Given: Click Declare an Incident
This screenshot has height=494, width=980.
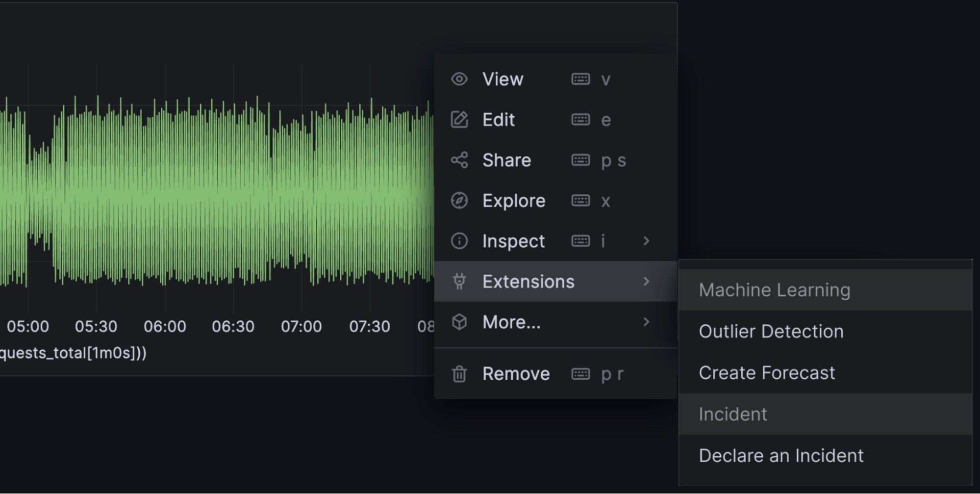Looking at the screenshot, I should [781, 456].
